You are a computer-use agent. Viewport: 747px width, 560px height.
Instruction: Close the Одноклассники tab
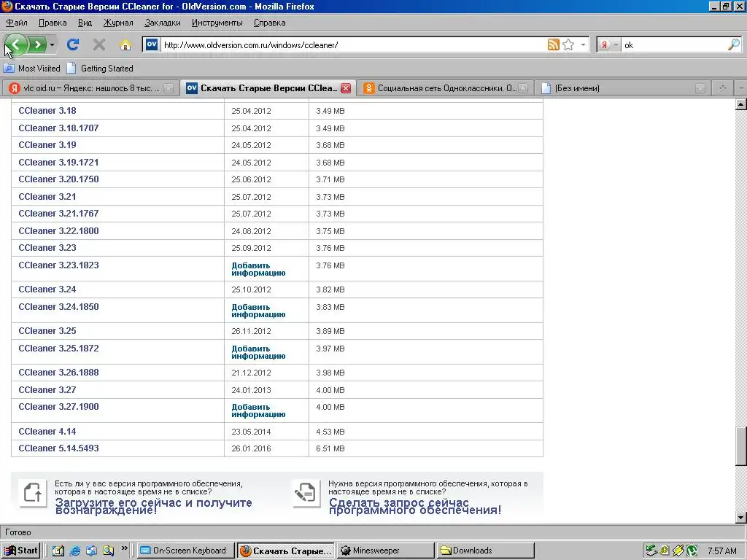(523, 88)
